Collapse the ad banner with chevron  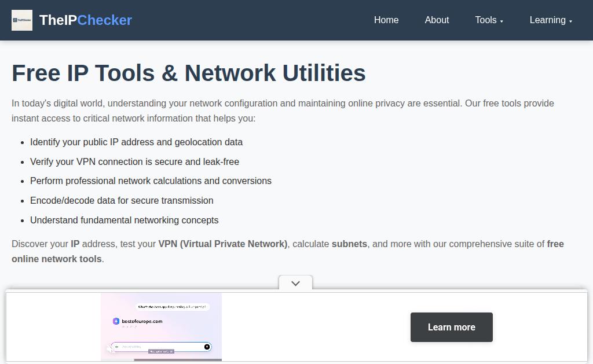click(295, 283)
